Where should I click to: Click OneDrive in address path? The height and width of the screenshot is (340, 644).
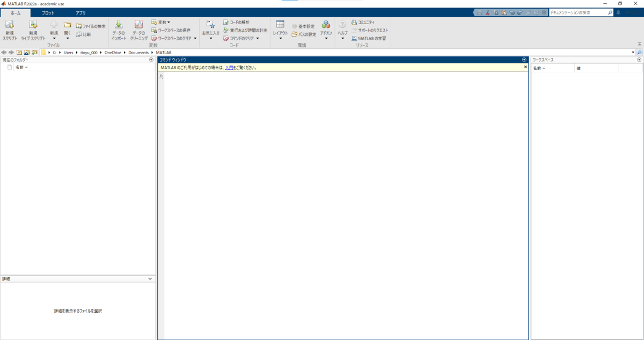(x=113, y=53)
